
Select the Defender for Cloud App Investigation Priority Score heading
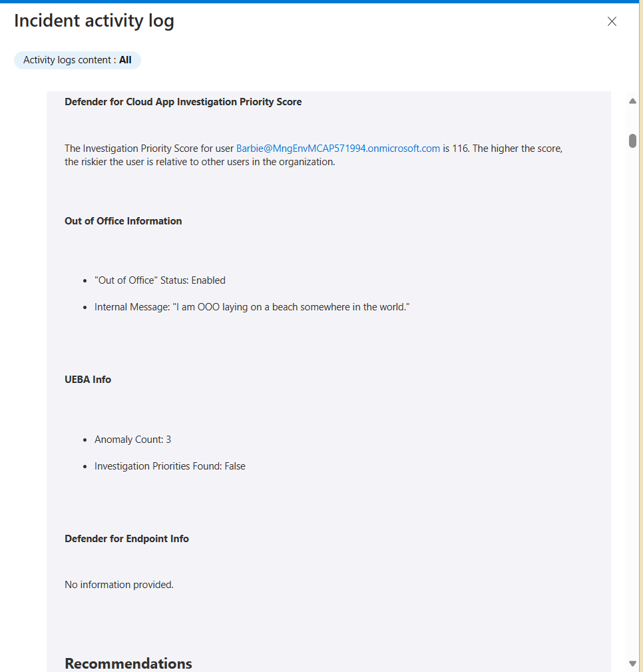(183, 102)
